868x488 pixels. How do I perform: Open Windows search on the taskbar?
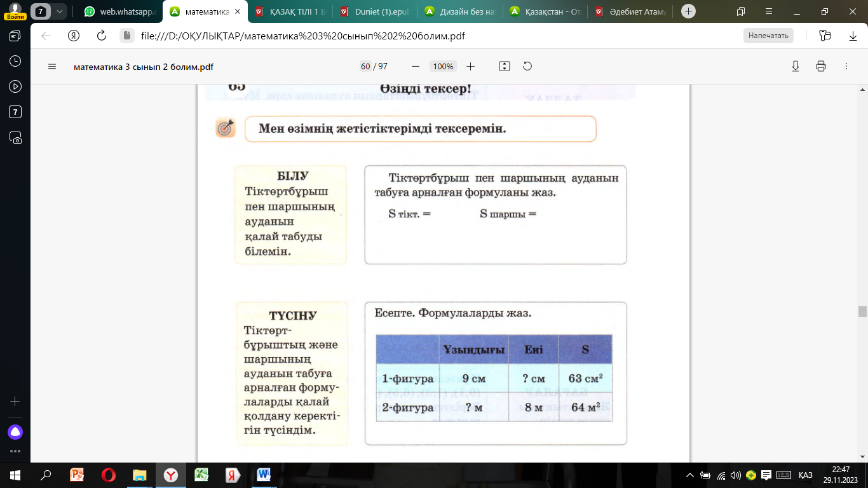pyautogui.click(x=46, y=475)
